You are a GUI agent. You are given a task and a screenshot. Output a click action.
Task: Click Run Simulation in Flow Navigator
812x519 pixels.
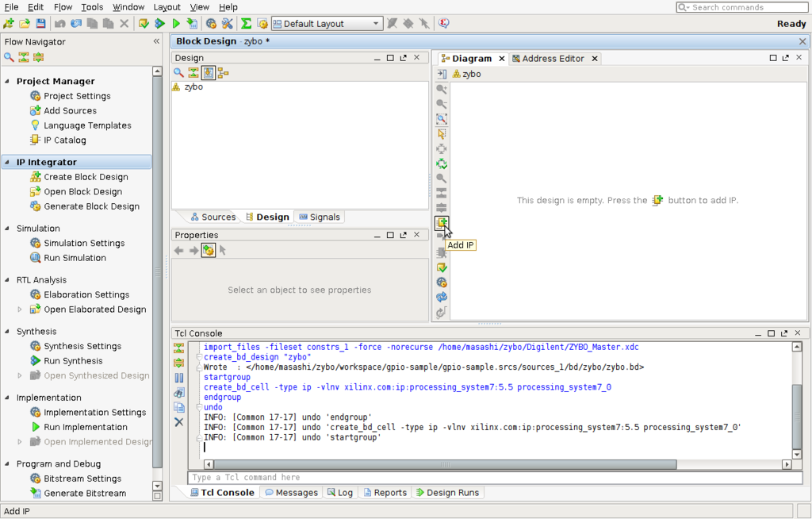(75, 258)
